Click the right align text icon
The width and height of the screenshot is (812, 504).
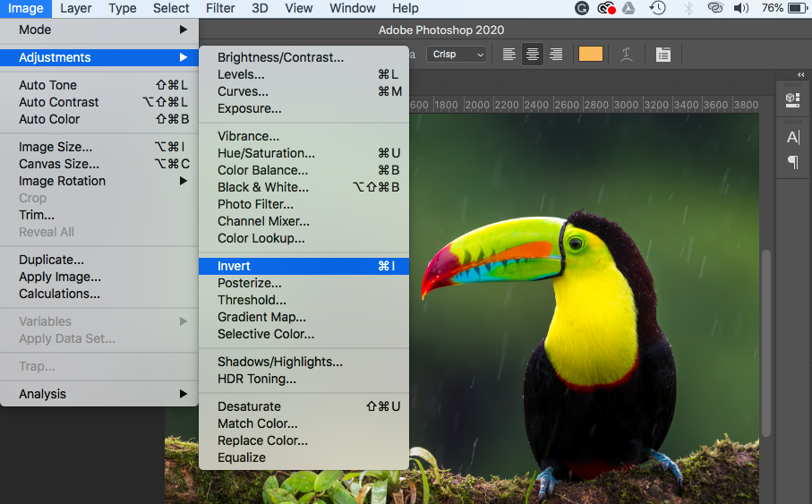(x=556, y=54)
